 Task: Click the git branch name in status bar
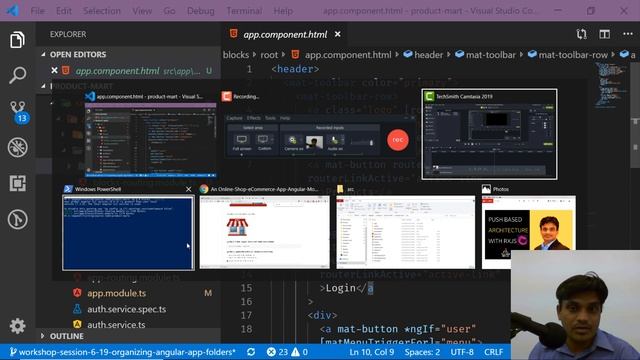click(x=123, y=352)
